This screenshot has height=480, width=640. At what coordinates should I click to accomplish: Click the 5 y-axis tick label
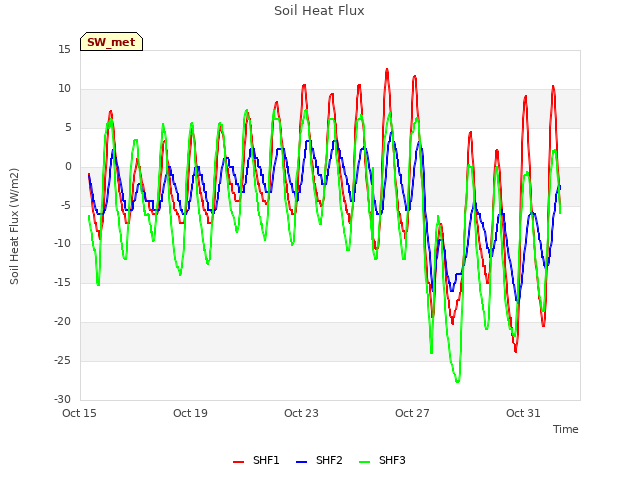(x=68, y=128)
